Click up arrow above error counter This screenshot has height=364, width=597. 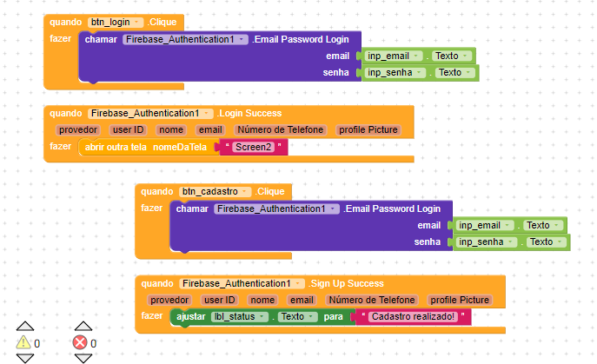click(x=83, y=326)
